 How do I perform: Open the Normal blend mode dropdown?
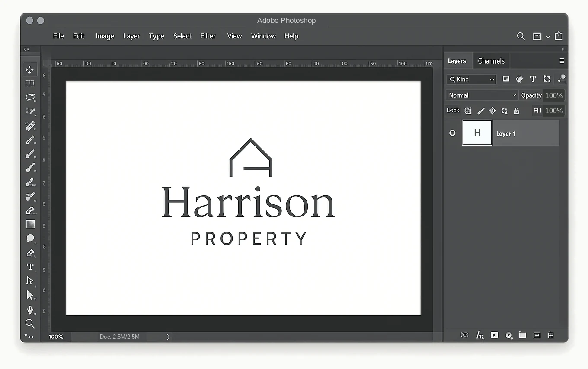tap(482, 95)
